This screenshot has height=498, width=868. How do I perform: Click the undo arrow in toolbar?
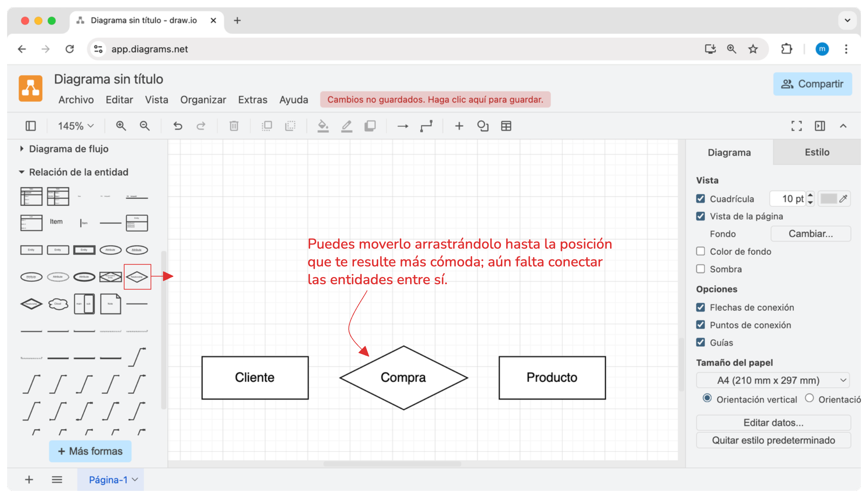tap(178, 126)
